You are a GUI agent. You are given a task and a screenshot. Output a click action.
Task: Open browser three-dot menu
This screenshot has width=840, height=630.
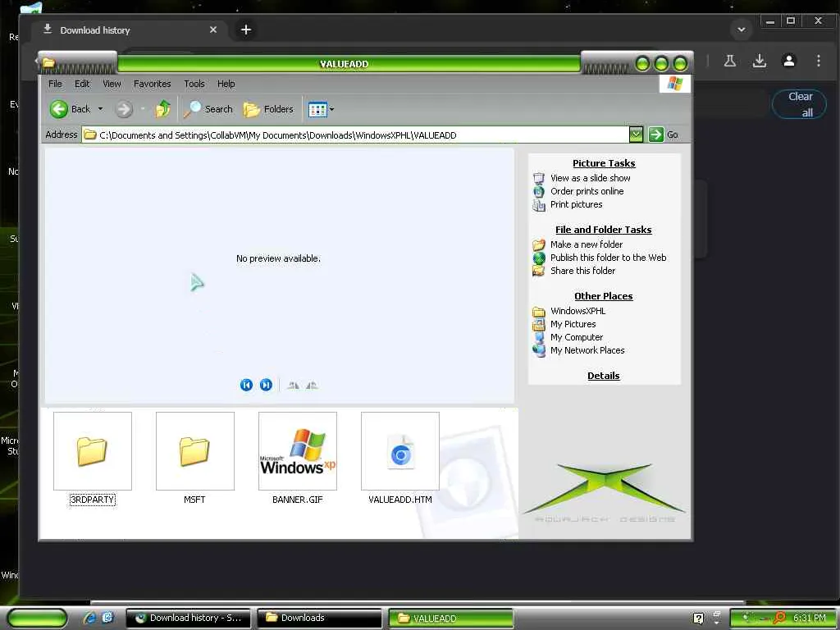818,61
